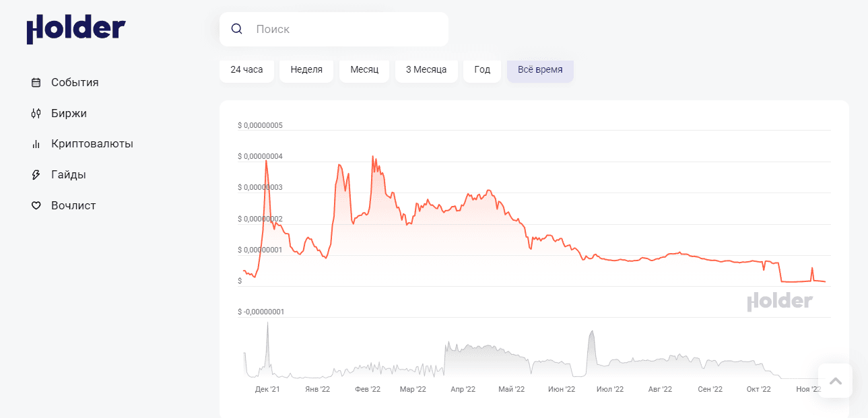This screenshot has width=868, height=418.
Task: Click the lightning bolt icon beside Гайды
Action: [36, 175]
